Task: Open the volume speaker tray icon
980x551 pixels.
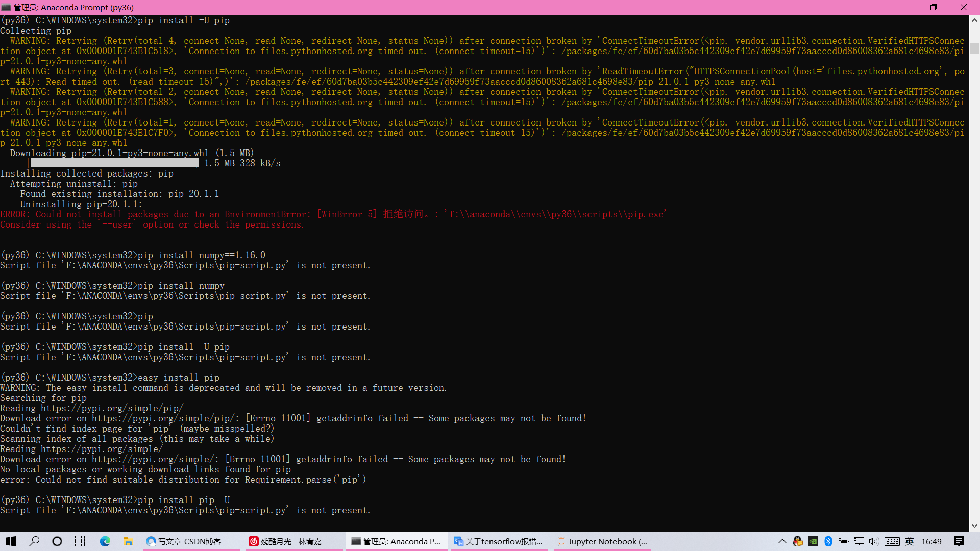Action: [874, 541]
